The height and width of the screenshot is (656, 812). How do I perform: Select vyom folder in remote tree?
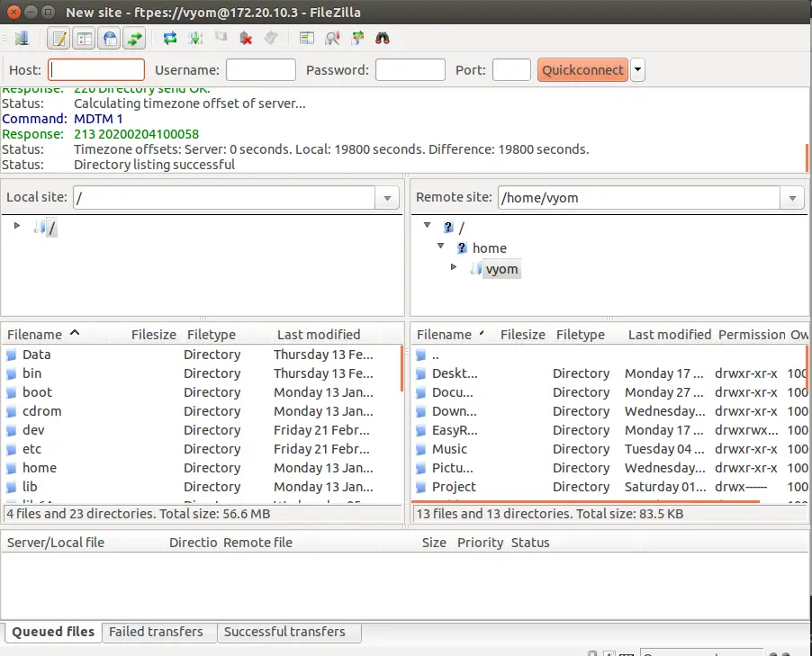click(501, 269)
